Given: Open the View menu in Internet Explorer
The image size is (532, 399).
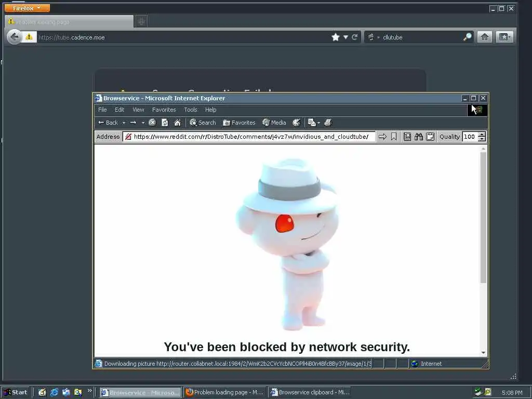Looking at the screenshot, I should tap(138, 110).
